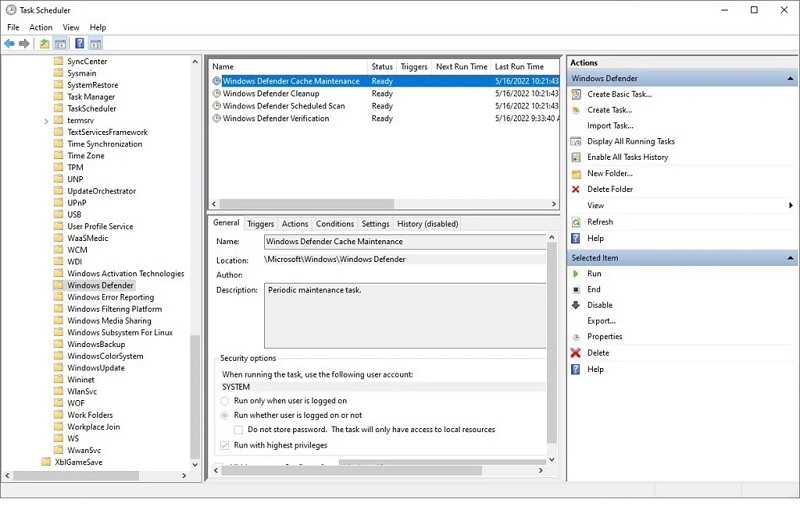Toggle 'Do not store password' checkbox
This screenshot has height=510, width=800.
238,429
